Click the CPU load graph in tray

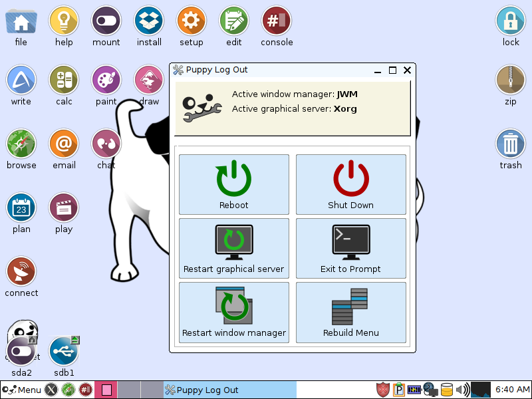481,390
